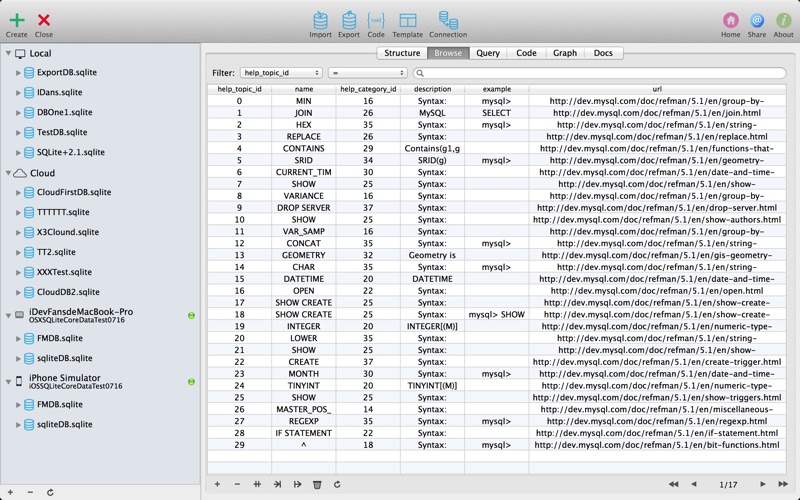The width and height of the screenshot is (800, 500).
Task: Click the ExportDB.sqlite database icon
Action: point(29,72)
